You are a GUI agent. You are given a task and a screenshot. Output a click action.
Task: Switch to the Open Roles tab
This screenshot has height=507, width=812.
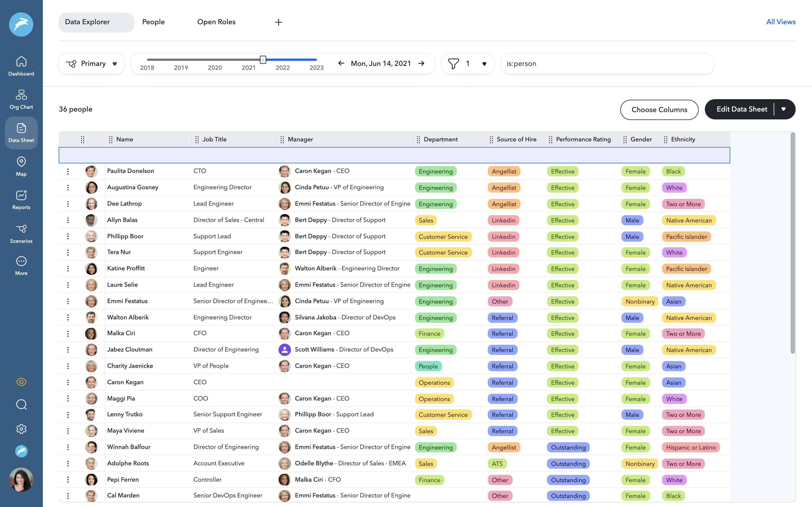(x=217, y=22)
